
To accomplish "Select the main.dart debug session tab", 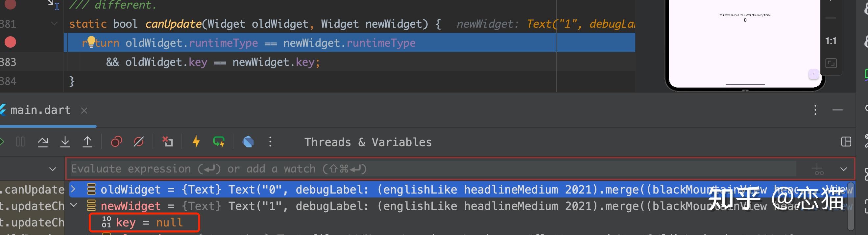I will (x=40, y=110).
